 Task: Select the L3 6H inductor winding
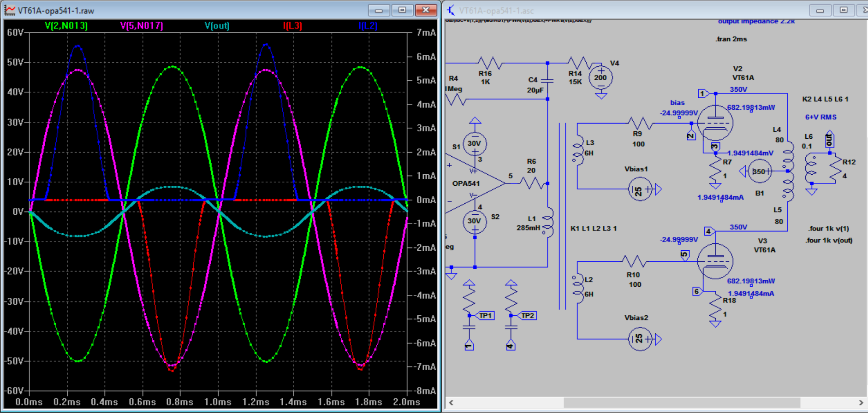click(577, 149)
